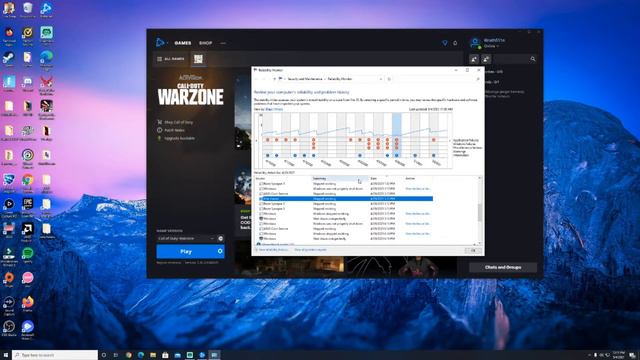Select the Warzone game tab icon
Screen dimensions: 640x360
(x=198, y=59)
